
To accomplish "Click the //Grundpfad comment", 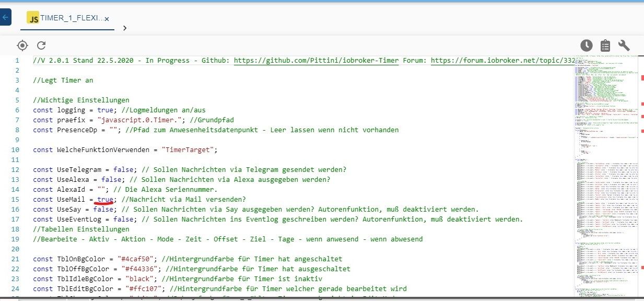I will (x=212, y=120).
